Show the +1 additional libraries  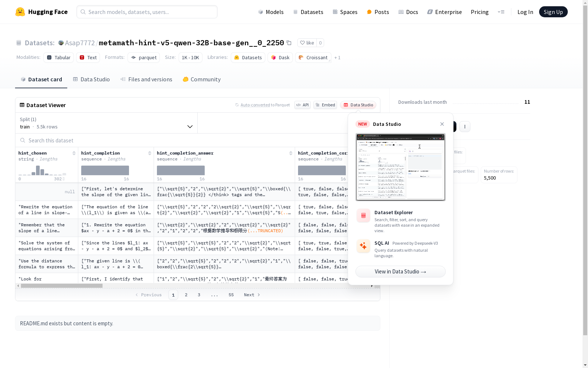(x=337, y=57)
